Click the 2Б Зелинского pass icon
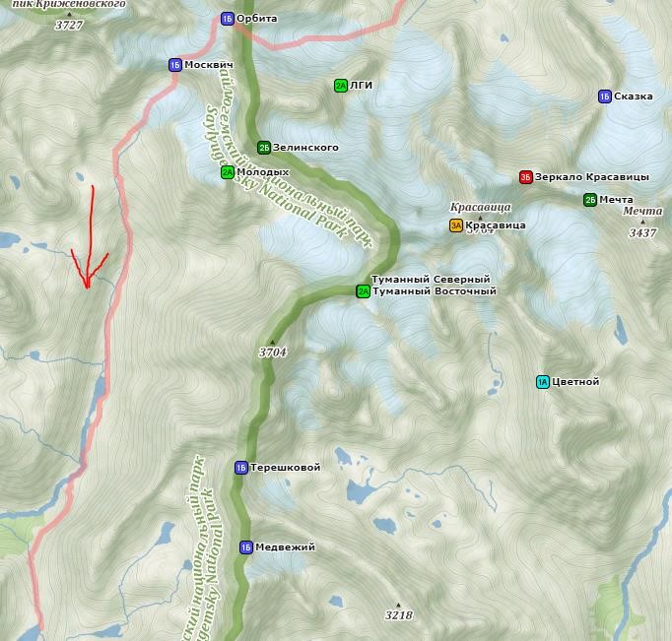This screenshot has height=641, width=672. pyautogui.click(x=264, y=148)
